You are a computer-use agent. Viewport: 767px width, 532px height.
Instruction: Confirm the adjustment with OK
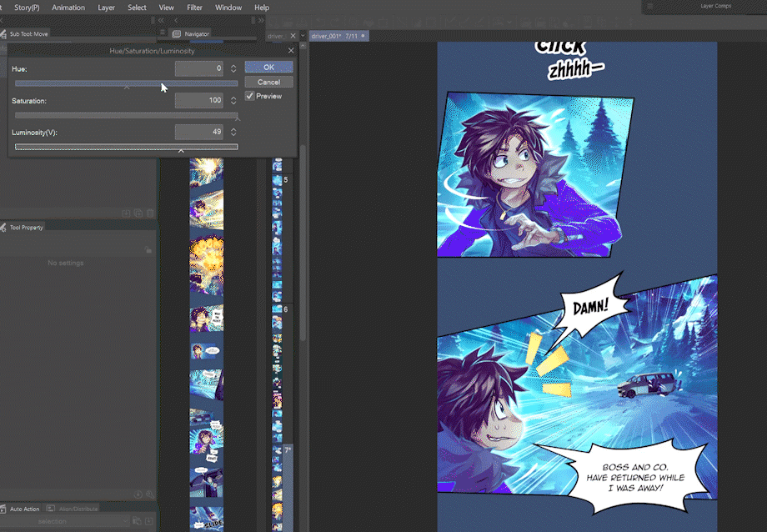268,67
